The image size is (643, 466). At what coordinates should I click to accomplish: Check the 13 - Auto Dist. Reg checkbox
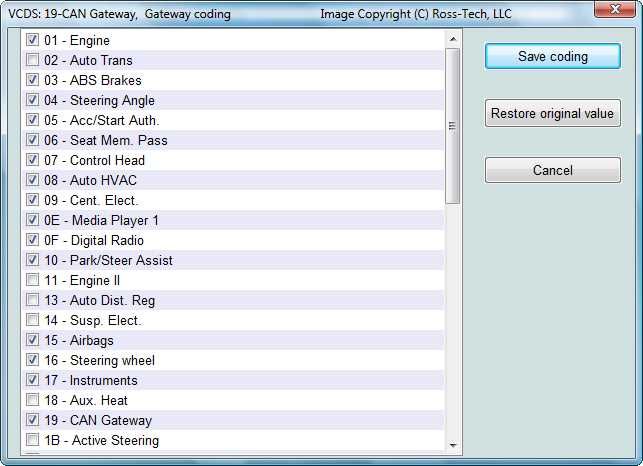pyautogui.click(x=32, y=300)
